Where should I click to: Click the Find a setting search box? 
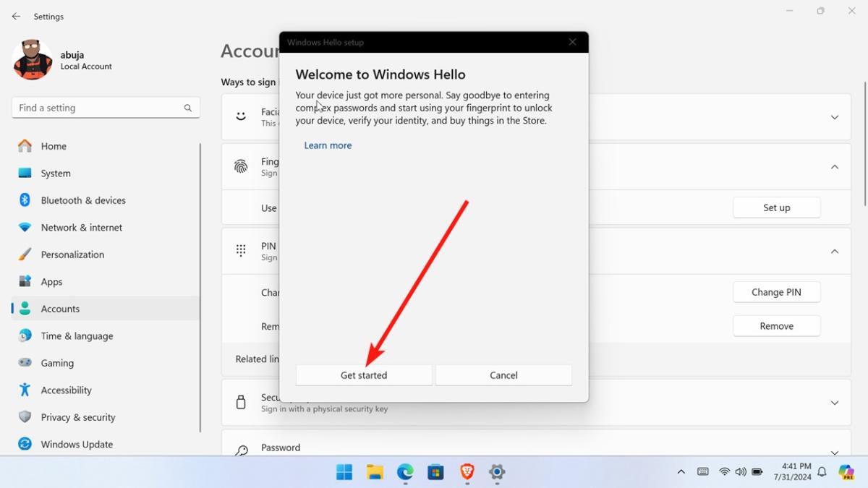106,107
